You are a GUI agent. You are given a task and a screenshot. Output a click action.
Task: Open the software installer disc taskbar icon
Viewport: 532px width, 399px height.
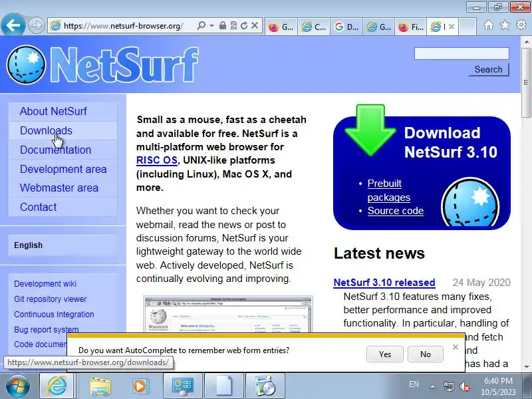tap(265, 386)
